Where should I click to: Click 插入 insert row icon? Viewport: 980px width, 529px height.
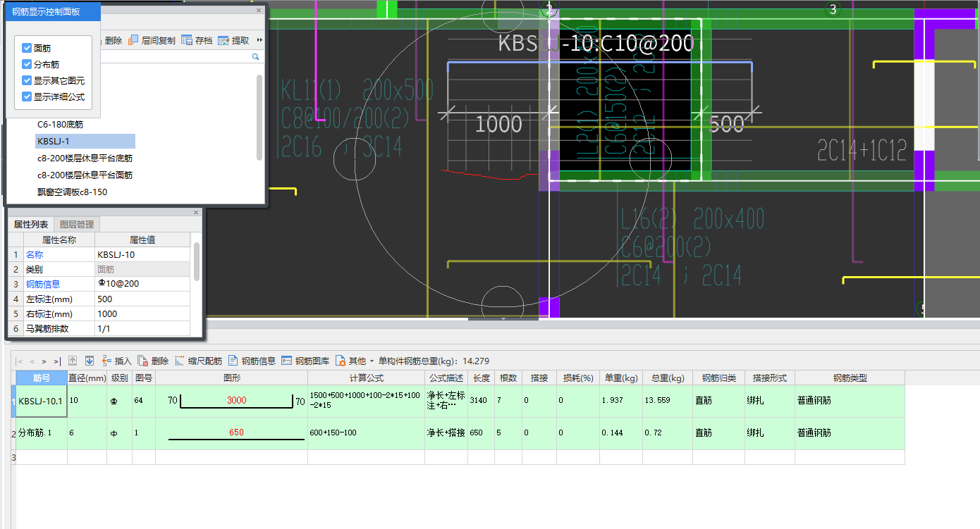[x=116, y=361]
